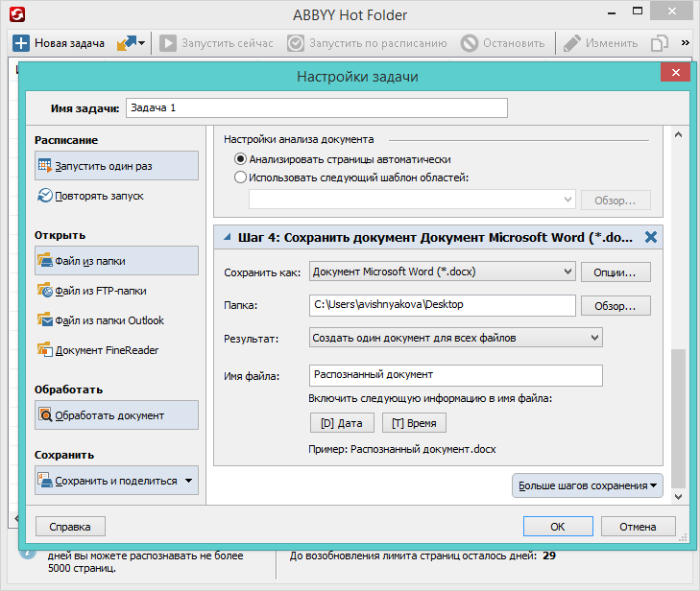Screen dimensions: 700x591
Task: Select Анализировать страницы автоматически radio button
Action: coord(240,159)
